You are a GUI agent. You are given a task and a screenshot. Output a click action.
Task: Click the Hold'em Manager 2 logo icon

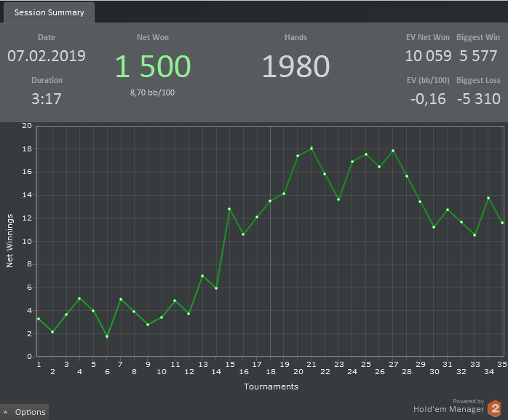click(x=495, y=408)
